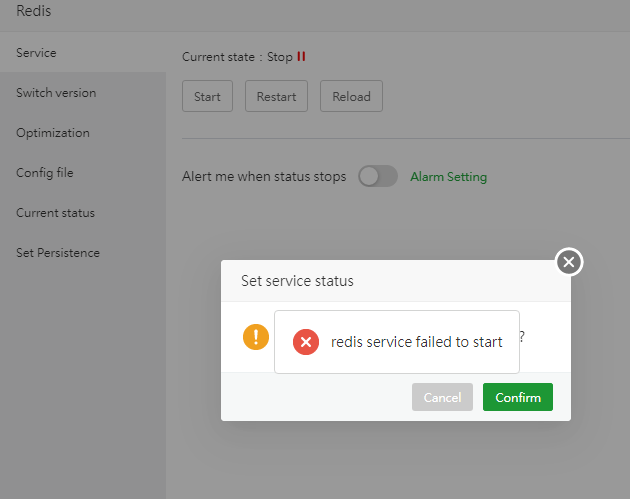This screenshot has width=630, height=499.
Task: Go to Switch version section
Action: click(56, 93)
